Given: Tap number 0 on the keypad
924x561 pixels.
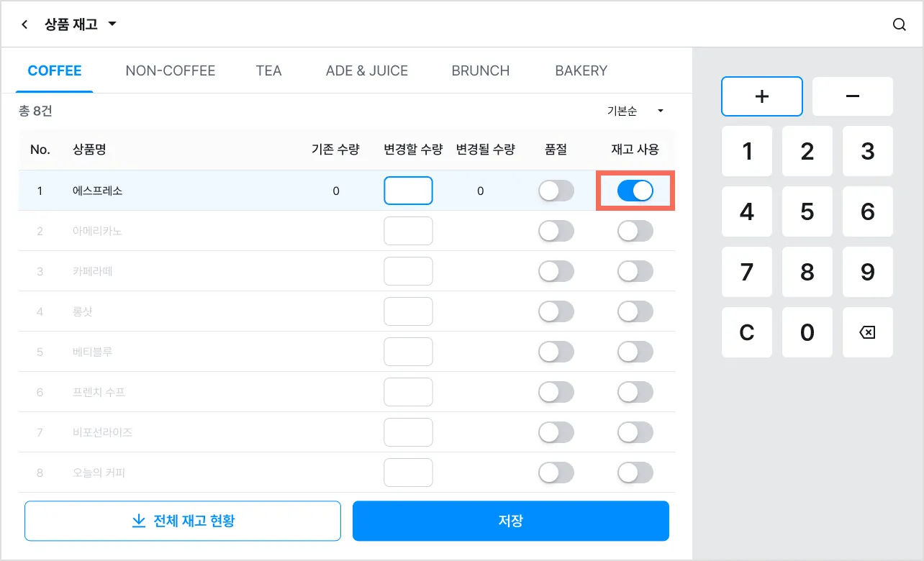Looking at the screenshot, I should coord(807,332).
